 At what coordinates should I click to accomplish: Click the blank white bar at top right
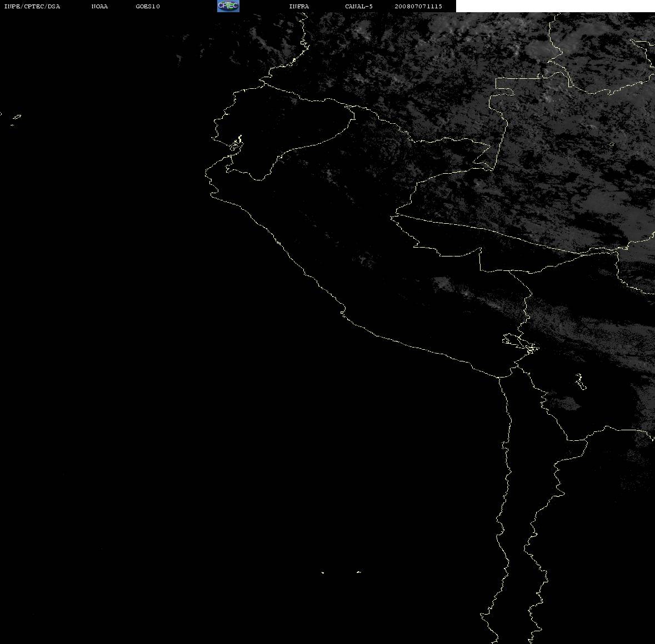[x=555, y=6]
